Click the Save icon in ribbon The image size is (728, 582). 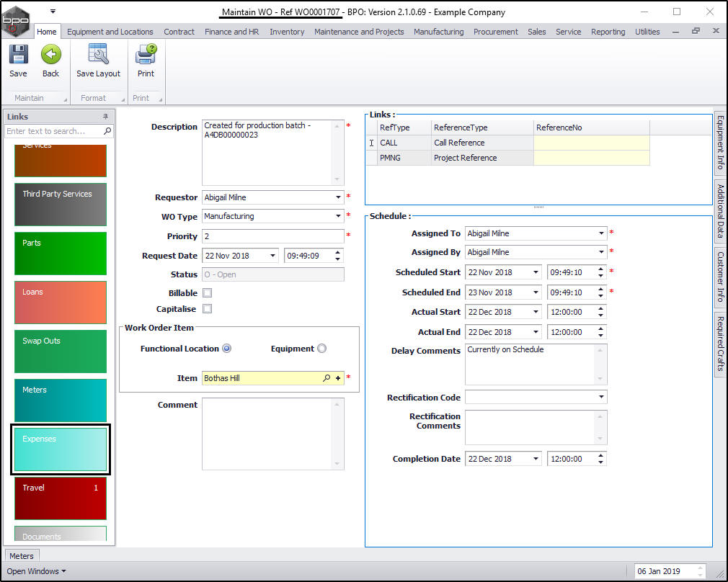click(18, 55)
